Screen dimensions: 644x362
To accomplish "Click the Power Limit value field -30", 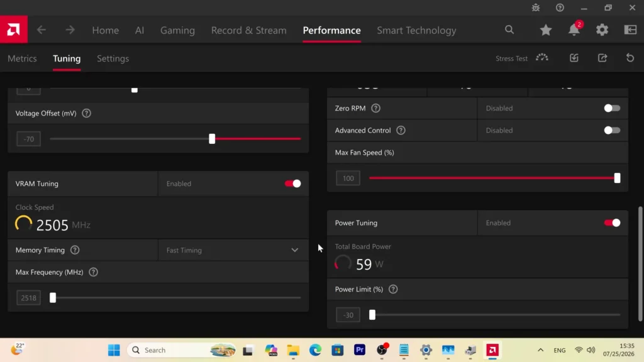I will [x=348, y=315].
